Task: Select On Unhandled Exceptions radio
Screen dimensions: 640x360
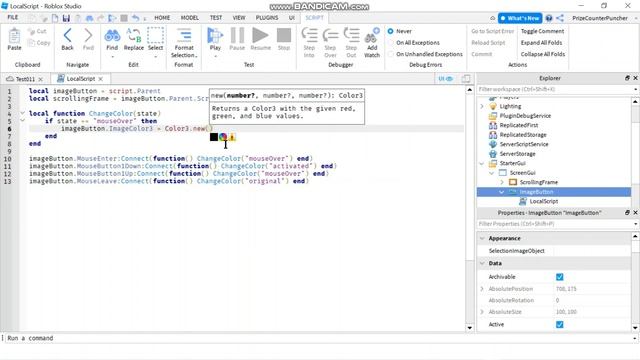Action: [391, 54]
